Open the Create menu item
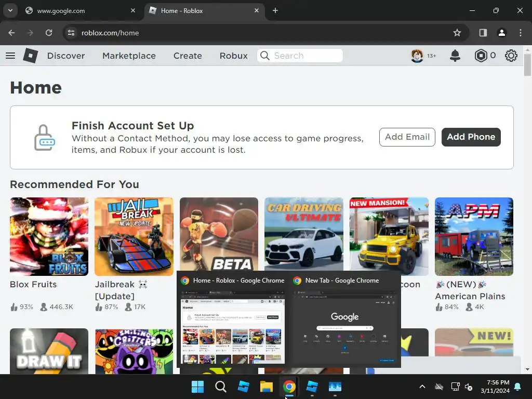 188,56
